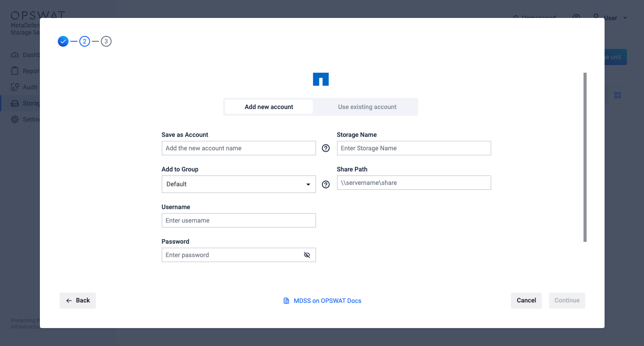The image size is (644, 346).
Task: Click the Username label text
Action: point(176,207)
